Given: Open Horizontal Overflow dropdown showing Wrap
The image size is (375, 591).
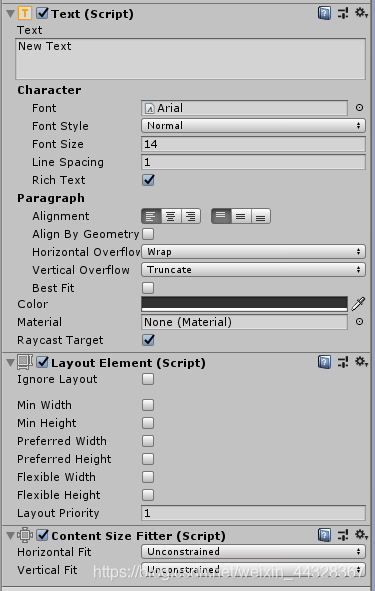Looking at the screenshot, I should pyautogui.click(x=253, y=251).
